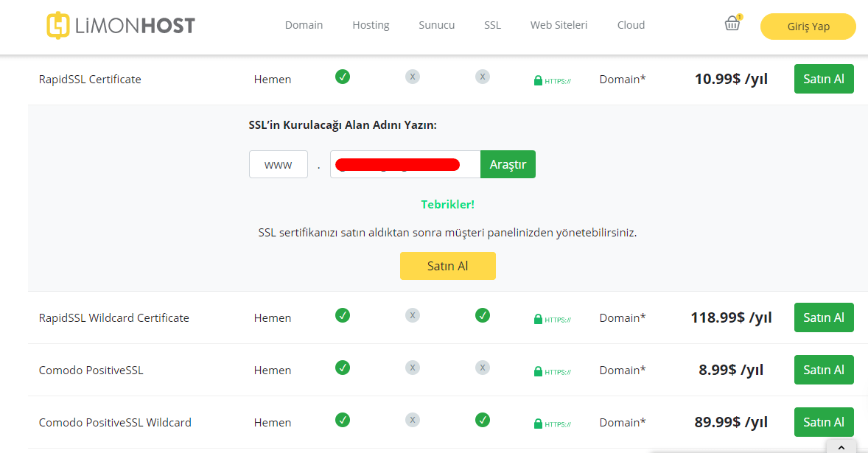Click Satın Al for RapidSSL Certificate
The width and height of the screenshot is (868, 453).
pyautogui.click(x=824, y=79)
